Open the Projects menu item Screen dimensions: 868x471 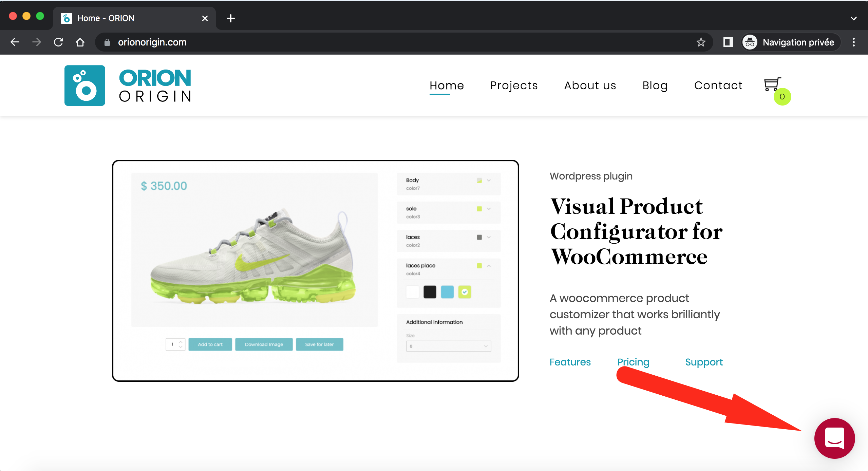pyautogui.click(x=514, y=86)
